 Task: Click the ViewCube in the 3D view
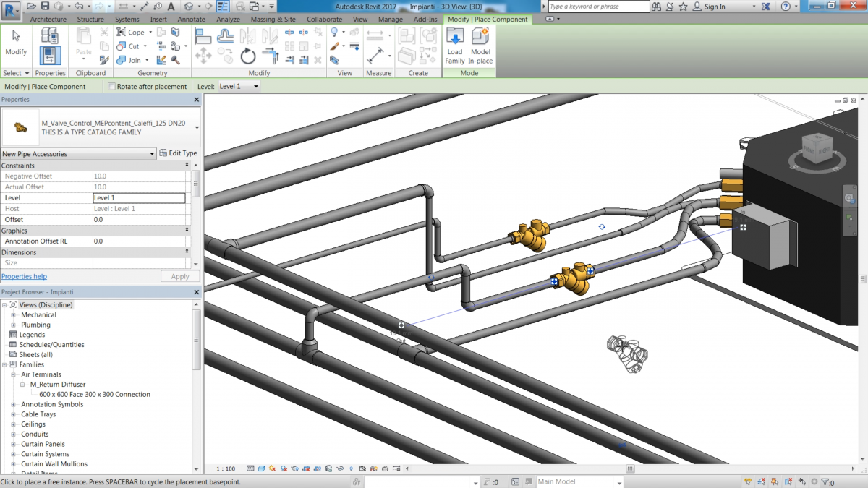[815, 150]
